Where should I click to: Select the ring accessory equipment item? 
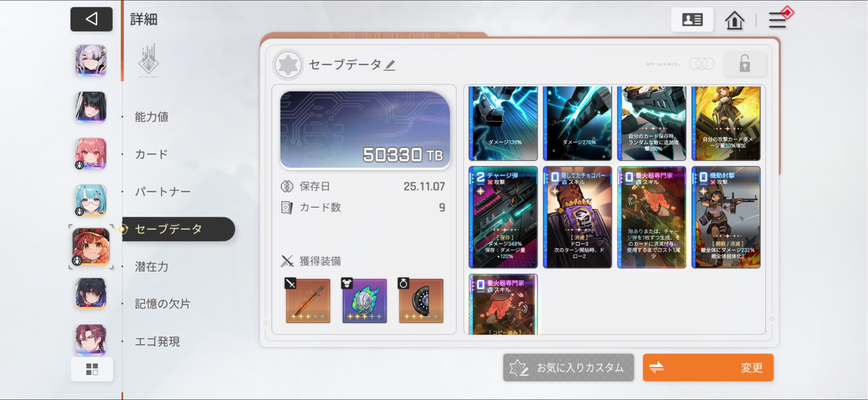click(421, 300)
